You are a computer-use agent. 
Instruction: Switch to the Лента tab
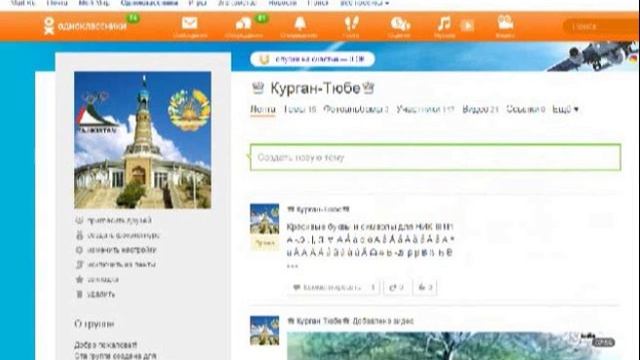pyautogui.click(x=263, y=109)
